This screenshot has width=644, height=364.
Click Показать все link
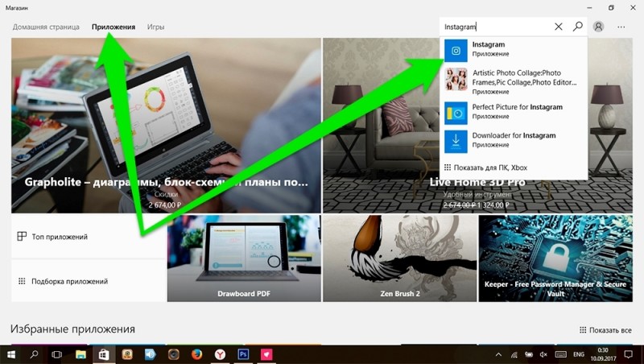coord(605,330)
